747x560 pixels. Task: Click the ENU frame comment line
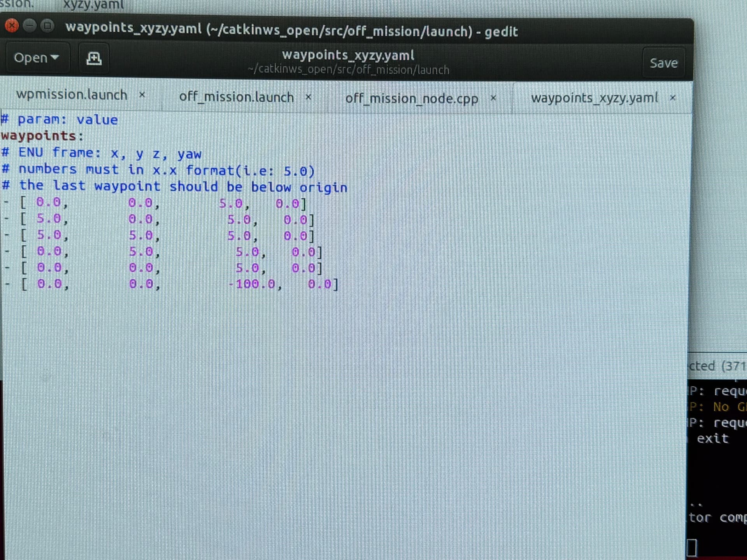101,153
